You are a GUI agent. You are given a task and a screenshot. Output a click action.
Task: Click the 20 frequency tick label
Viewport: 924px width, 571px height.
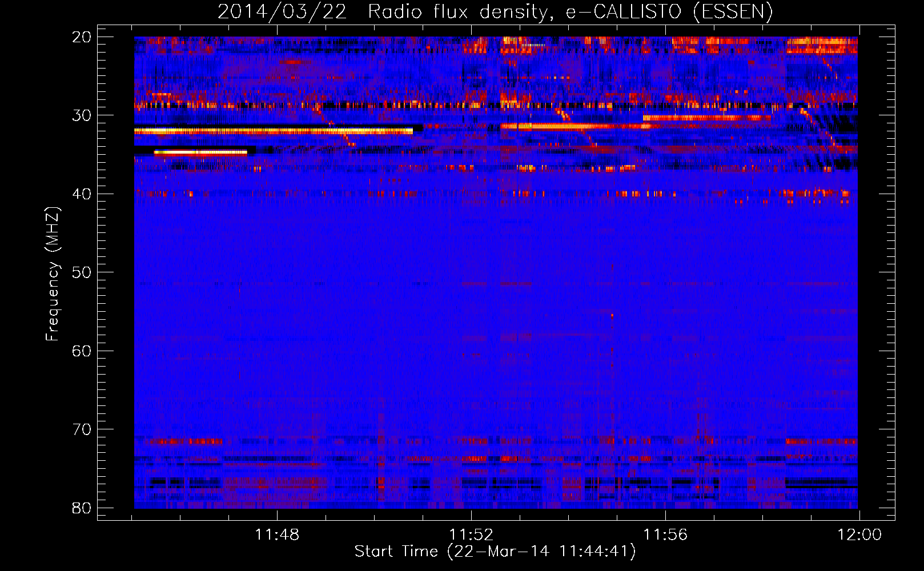(82, 37)
